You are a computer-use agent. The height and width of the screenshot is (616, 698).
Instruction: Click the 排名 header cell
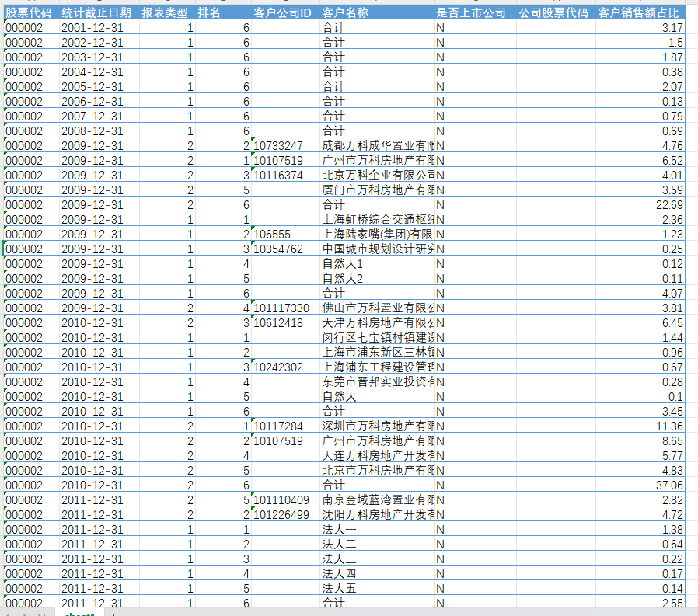coord(223,13)
